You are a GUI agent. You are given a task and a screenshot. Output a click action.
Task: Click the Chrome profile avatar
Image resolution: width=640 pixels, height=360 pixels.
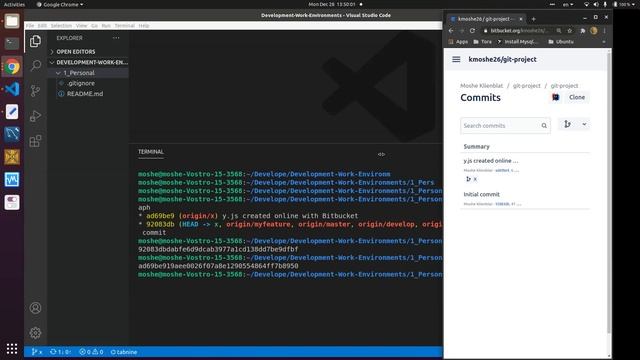click(x=594, y=31)
